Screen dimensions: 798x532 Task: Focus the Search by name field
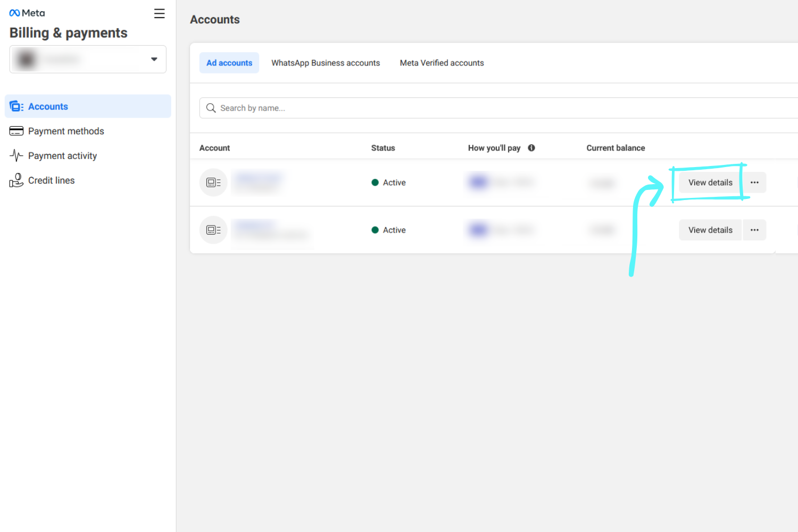click(498, 108)
